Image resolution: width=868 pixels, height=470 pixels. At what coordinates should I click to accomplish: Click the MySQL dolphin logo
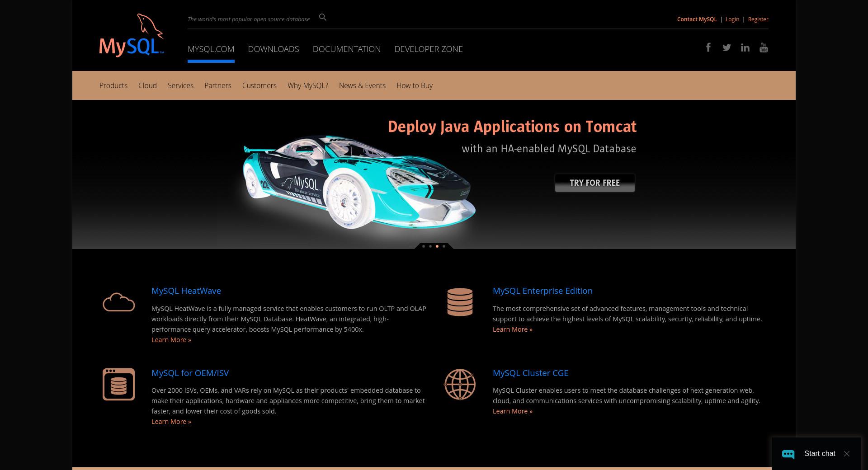coord(131,35)
